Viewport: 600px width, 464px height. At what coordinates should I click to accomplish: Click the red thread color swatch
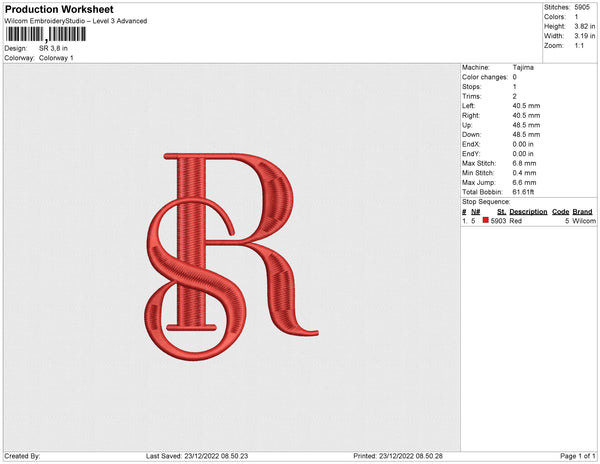pyautogui.click(x=486, y=221)
